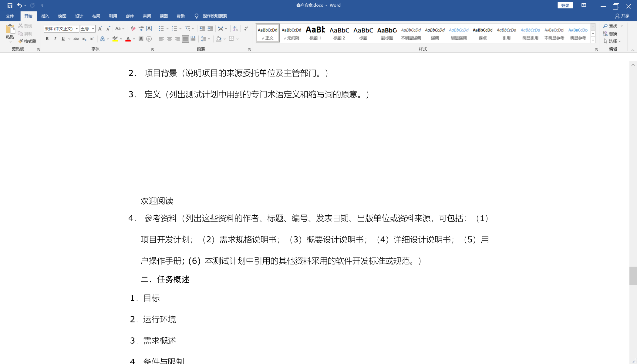Increase paragraph indent
637x364 pixels.
[210, 29]
